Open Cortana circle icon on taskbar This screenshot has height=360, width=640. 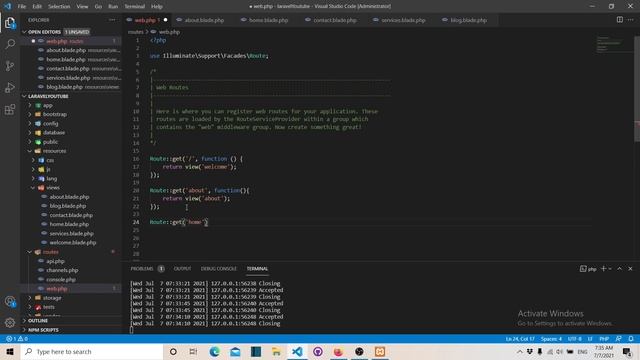(x=173, y=351)
